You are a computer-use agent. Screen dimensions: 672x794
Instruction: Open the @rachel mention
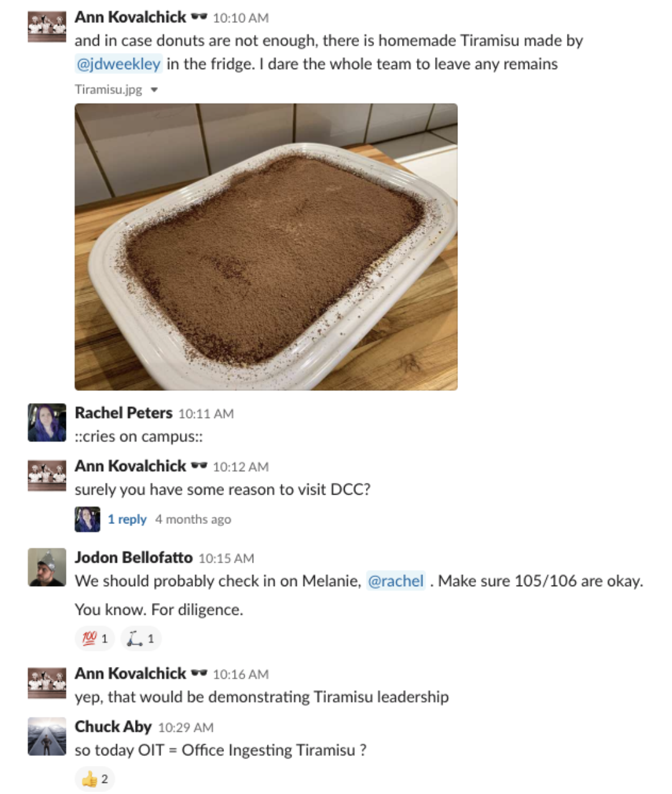click(x=396, y=581)
